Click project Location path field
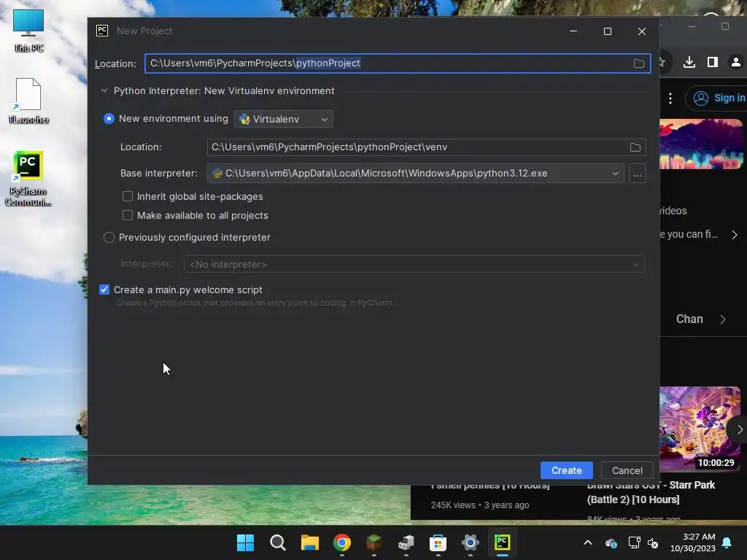The height and width of the screenshot is (560, 747). click(398, 63)
